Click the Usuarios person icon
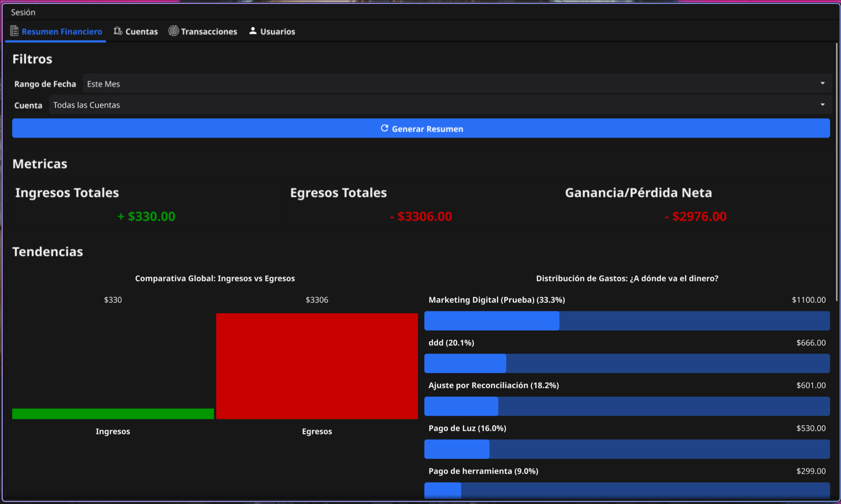The height and width of the screenshot is (504, 841). point(253,31)
